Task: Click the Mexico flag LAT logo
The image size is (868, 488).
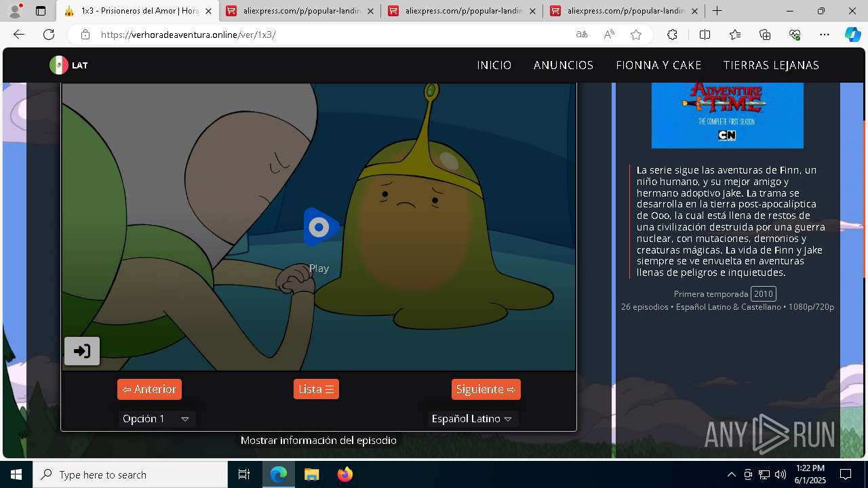Action: coord(68,65)
